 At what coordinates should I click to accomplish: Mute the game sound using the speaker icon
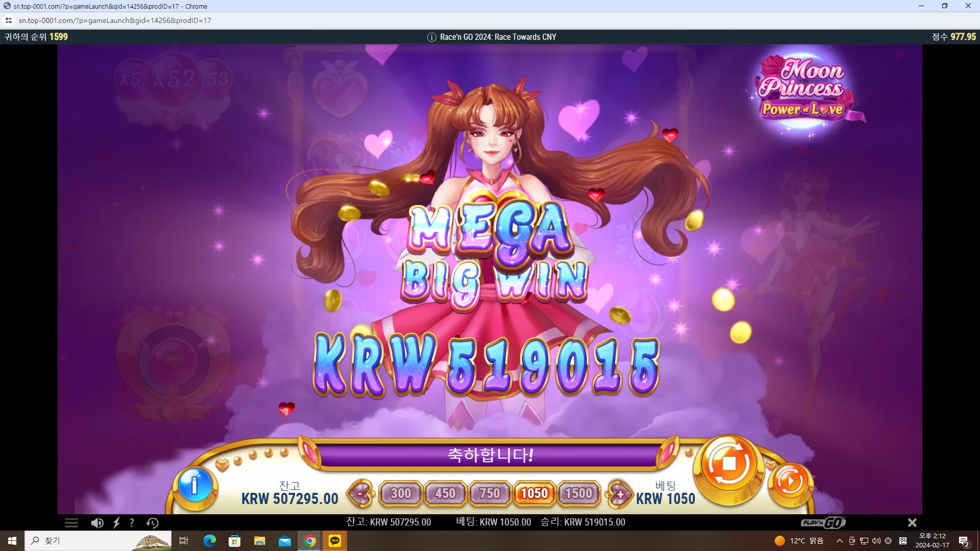(x=97, y=523)
